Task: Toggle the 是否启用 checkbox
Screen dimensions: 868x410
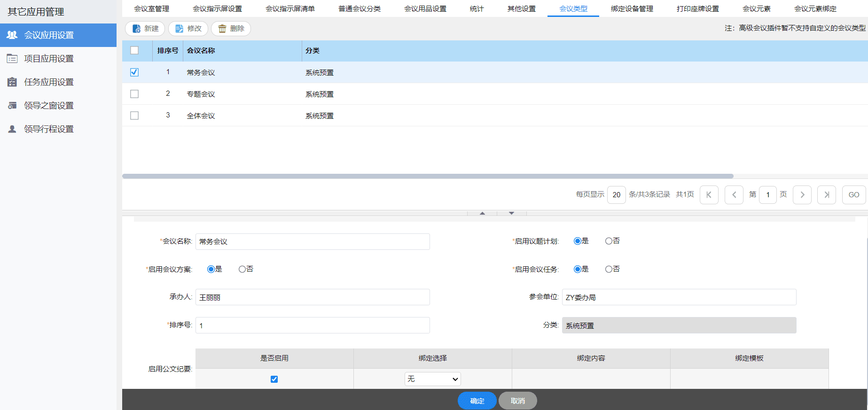Action: click(x=274, y=379)
